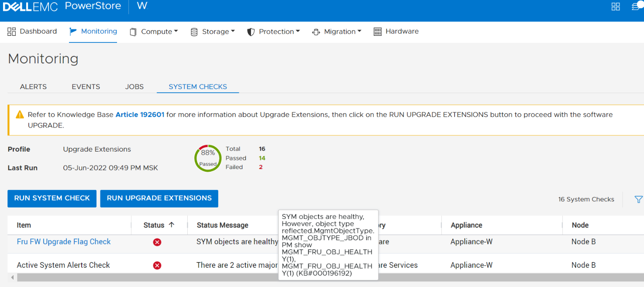Click the yellow warning triangle icon
Screen dimensions: 644x287
click(x=20, y=115)
